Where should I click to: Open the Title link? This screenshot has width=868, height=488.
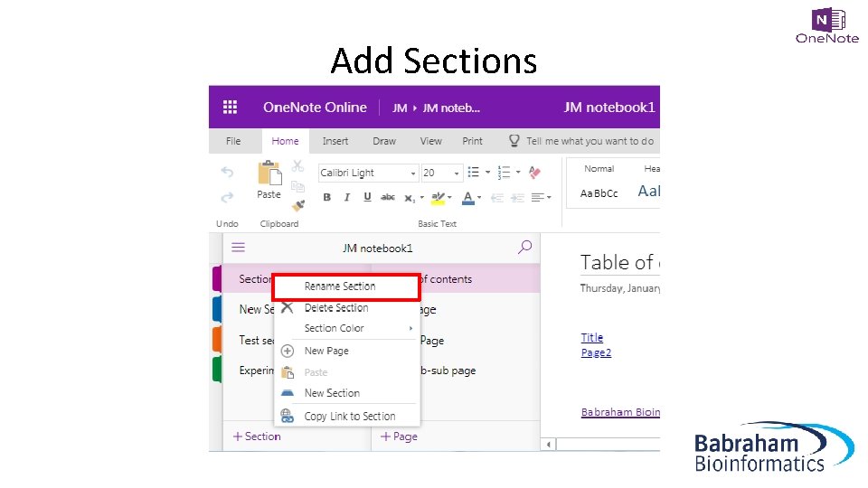point(591,337)
